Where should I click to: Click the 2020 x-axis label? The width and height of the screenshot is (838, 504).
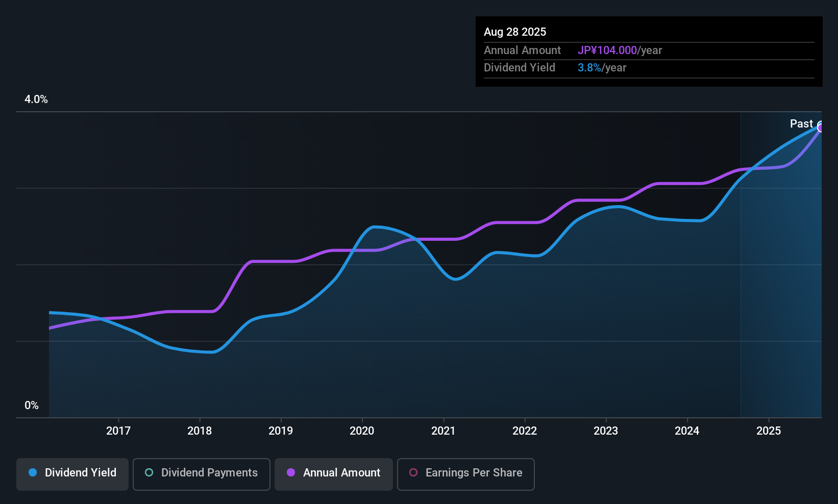coord(362,431)
